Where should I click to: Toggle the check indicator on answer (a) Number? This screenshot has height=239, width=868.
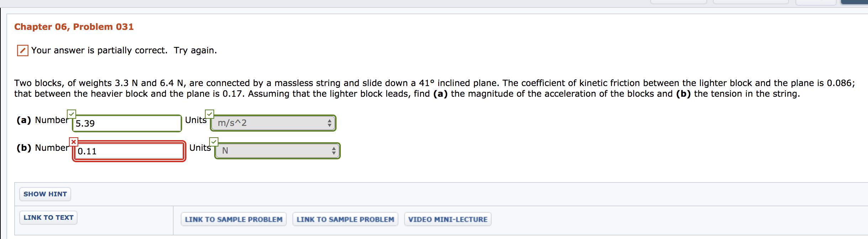(x=71, y=113)
